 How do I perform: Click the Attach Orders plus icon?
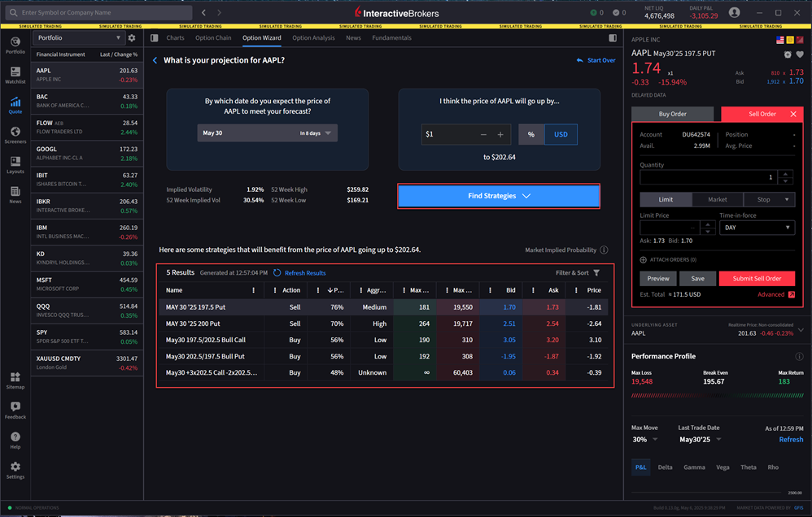pyautogui.click(x=644, y=260)
